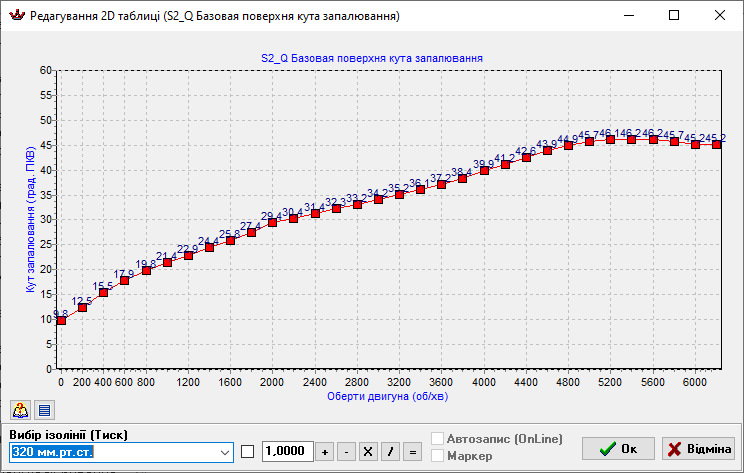The height and width of the screenshot is (473, 744).
Task: Click the chart title S2_Q Базовая поверхня
Action: 372,58
